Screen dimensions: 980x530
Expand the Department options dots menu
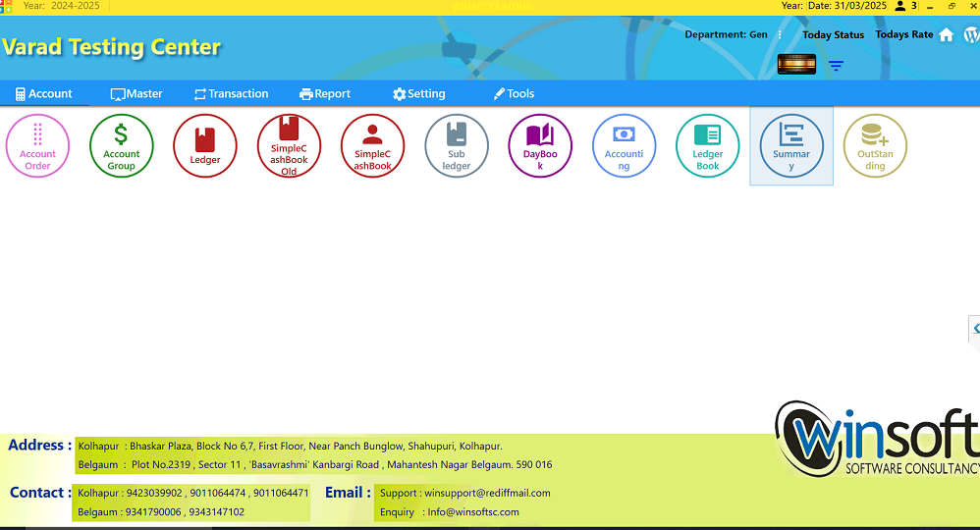coord(780,35)
